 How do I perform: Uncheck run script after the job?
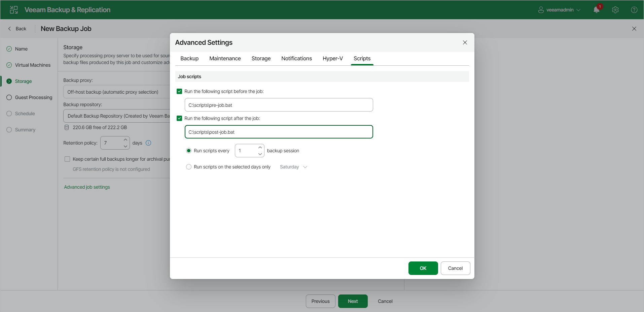(179, 118)
